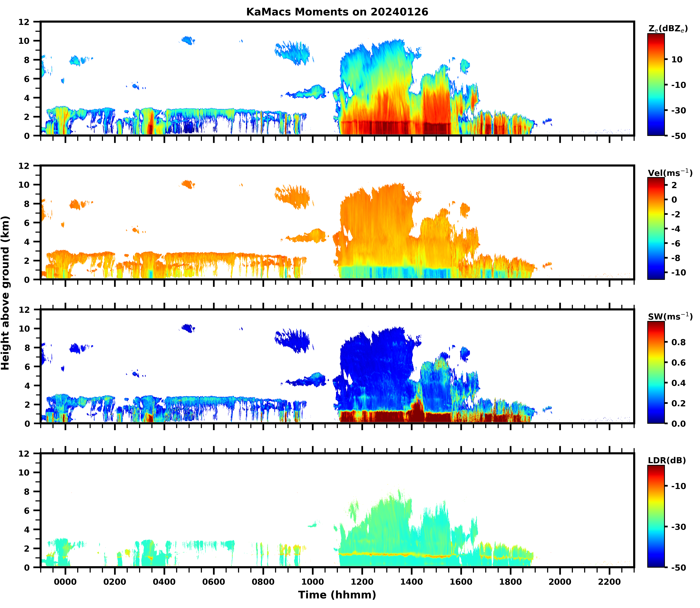
Task: Click the -6 label on Vel colorbar
Action: coord(676,243)
